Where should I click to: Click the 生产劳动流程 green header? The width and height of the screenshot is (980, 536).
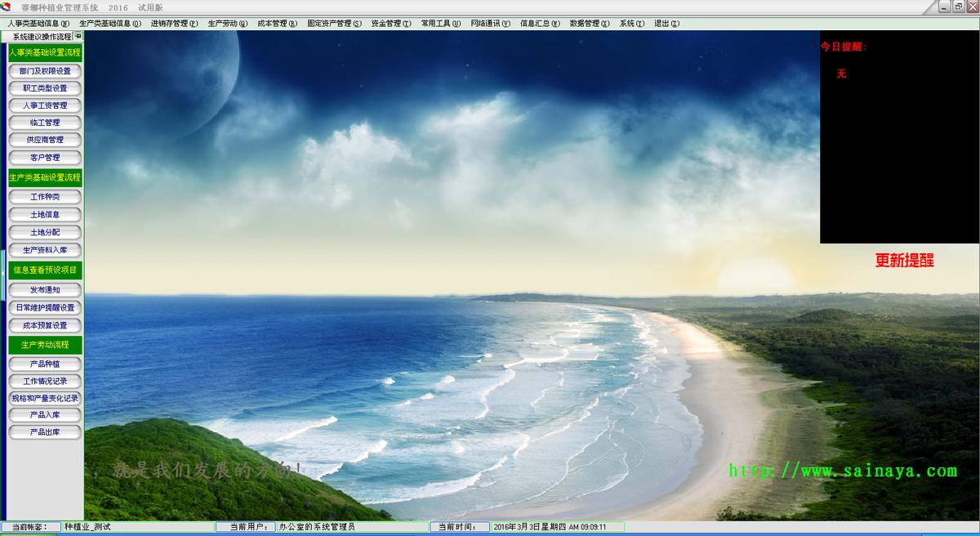tap(45, 345)
